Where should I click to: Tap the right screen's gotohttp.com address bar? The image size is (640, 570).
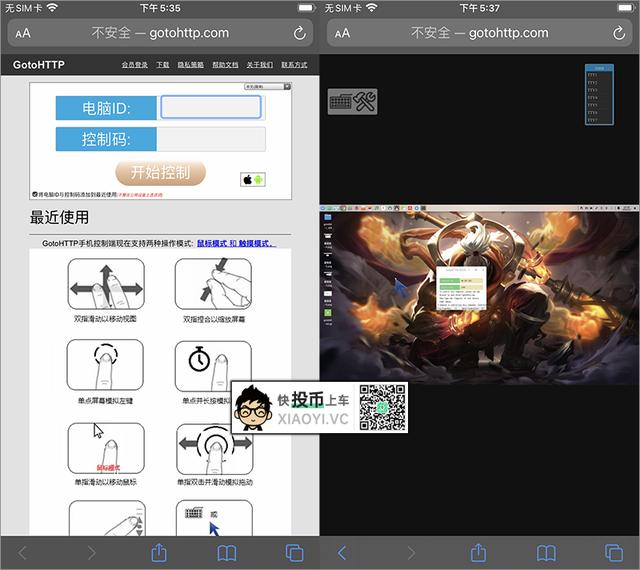pos(480,33)
